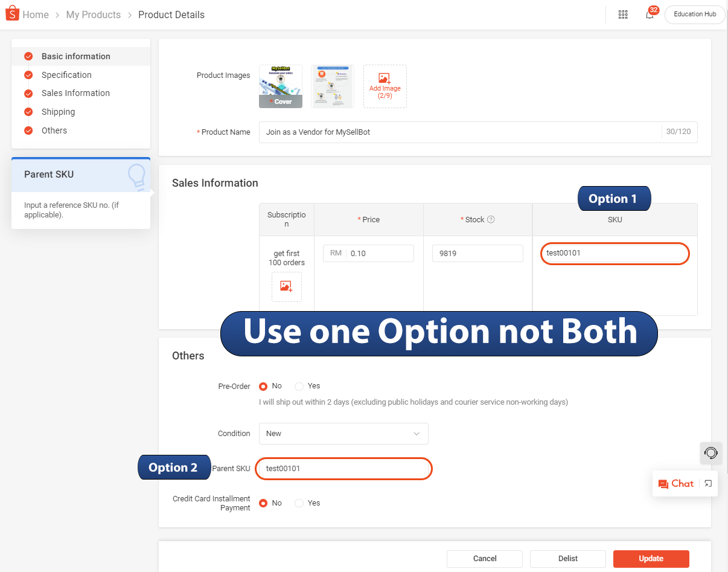Click the Stock help question mark icon
Viewport: 728px width, 572px height.
coord(491,219)
